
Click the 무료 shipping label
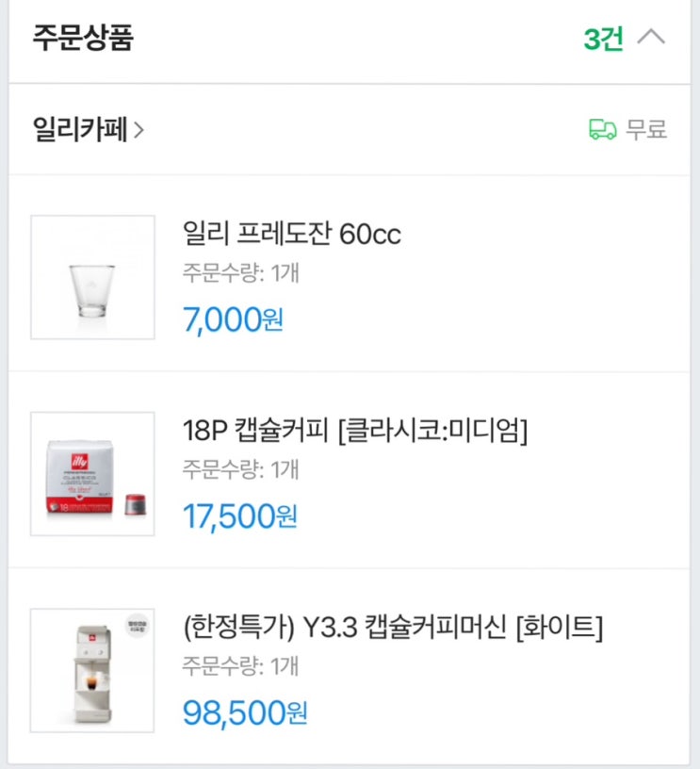tap(647, 129)
